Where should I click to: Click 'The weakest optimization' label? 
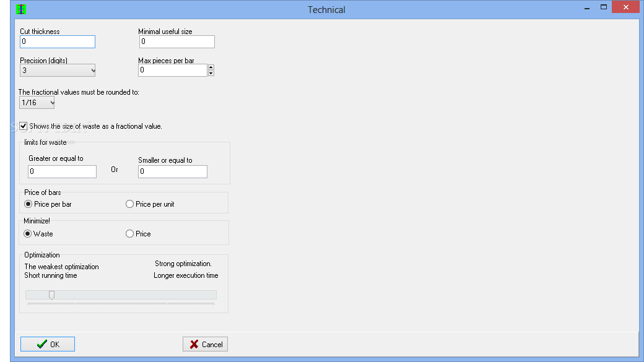61,267
